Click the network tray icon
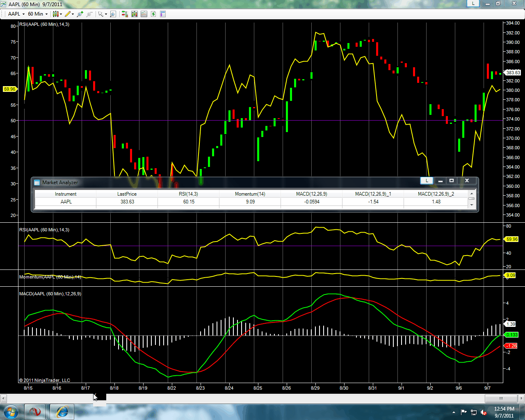The height and width of the screenshot is (420, 525). pyautogui.click(x=474, y=412)
